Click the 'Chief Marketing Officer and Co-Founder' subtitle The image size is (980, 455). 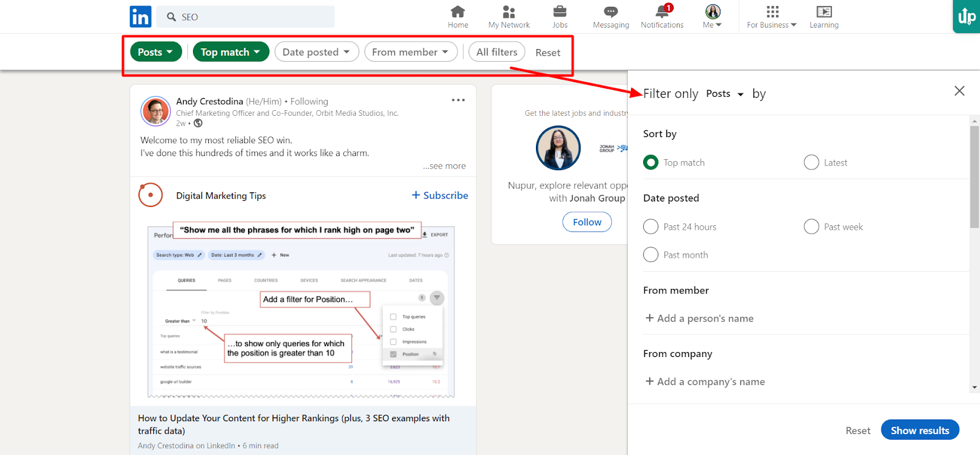coord(287,113)
